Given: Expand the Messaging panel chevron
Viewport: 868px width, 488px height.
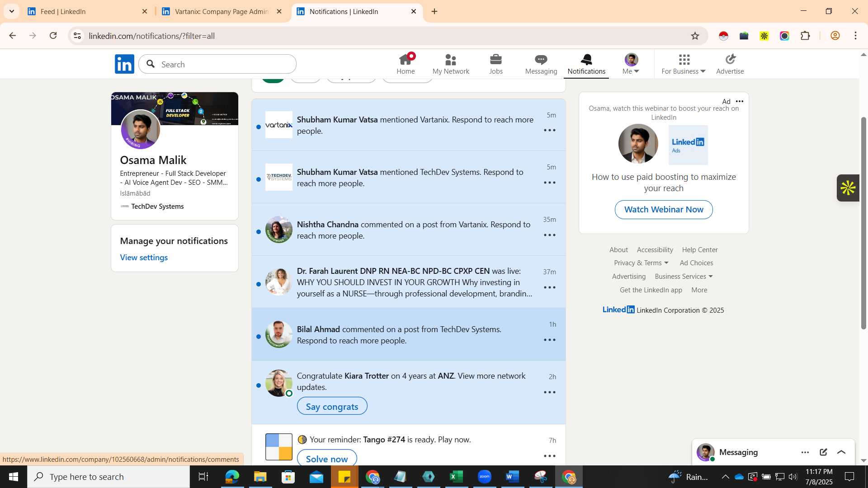Looking at the screenshot, I should 841,452.
